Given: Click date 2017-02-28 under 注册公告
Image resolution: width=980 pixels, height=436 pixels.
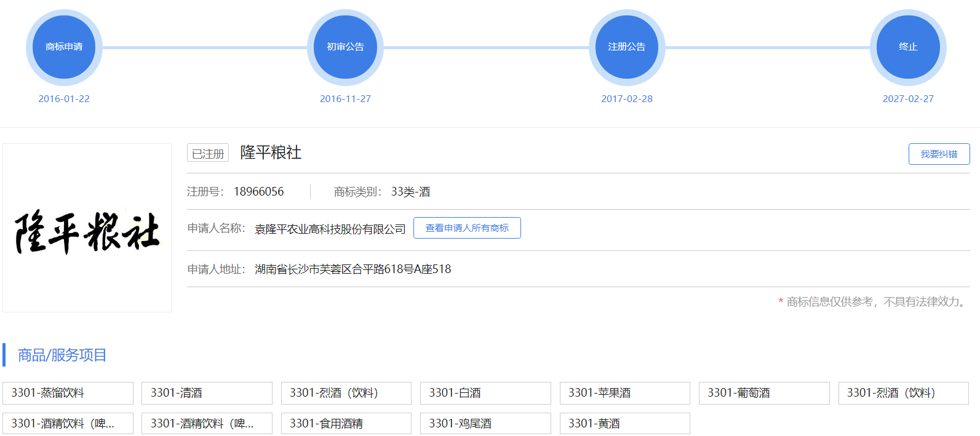Looking at the screenshot, I should click(627, 99).
